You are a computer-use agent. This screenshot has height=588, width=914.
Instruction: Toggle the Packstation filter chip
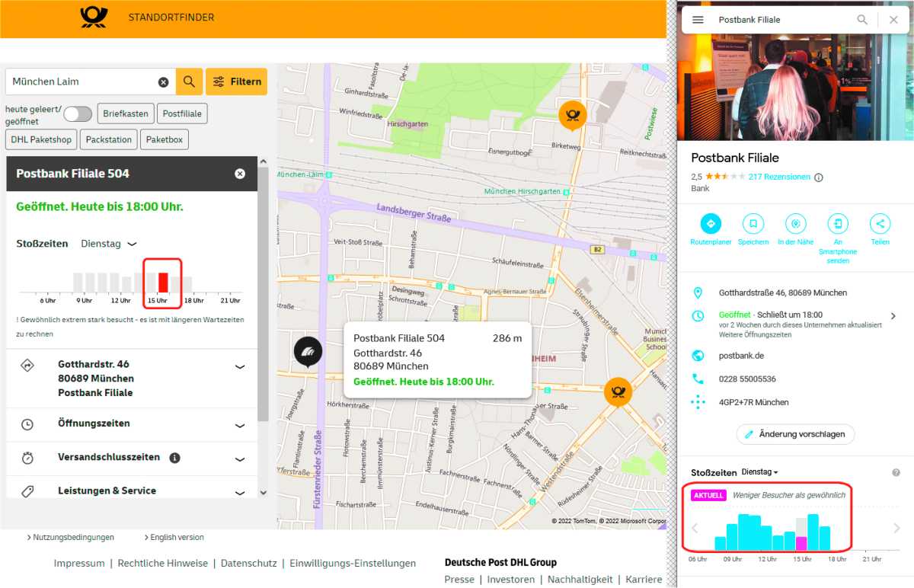pos(109,139)
